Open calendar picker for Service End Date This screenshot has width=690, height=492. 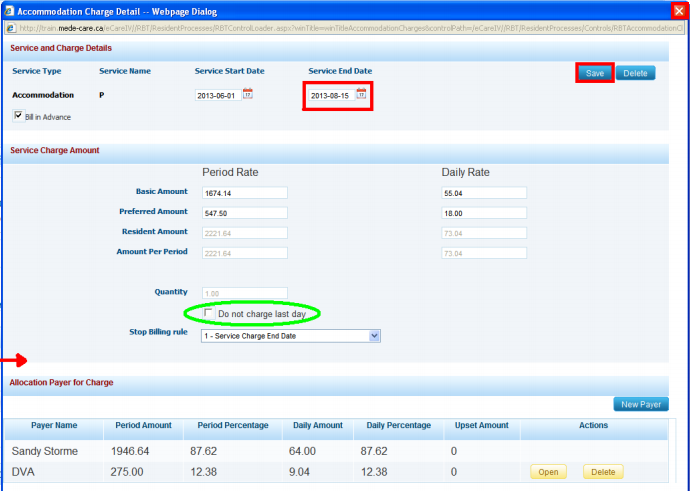click(x=361, y=95)
